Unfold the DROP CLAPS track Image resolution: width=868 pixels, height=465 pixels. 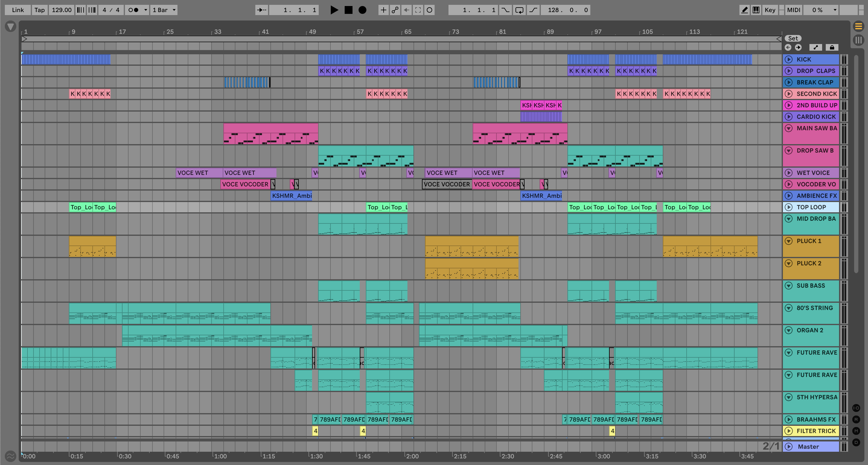click(x=789, y=71)
